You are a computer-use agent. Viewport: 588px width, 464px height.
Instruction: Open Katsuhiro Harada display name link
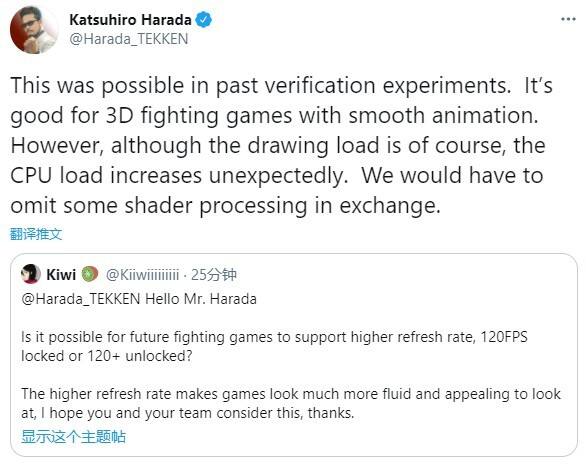[130, 20]
